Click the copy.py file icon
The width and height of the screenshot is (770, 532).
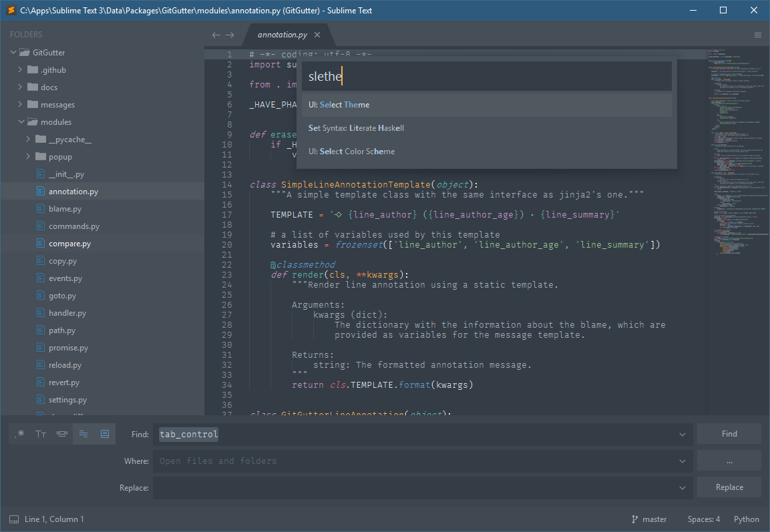(41, 260)
